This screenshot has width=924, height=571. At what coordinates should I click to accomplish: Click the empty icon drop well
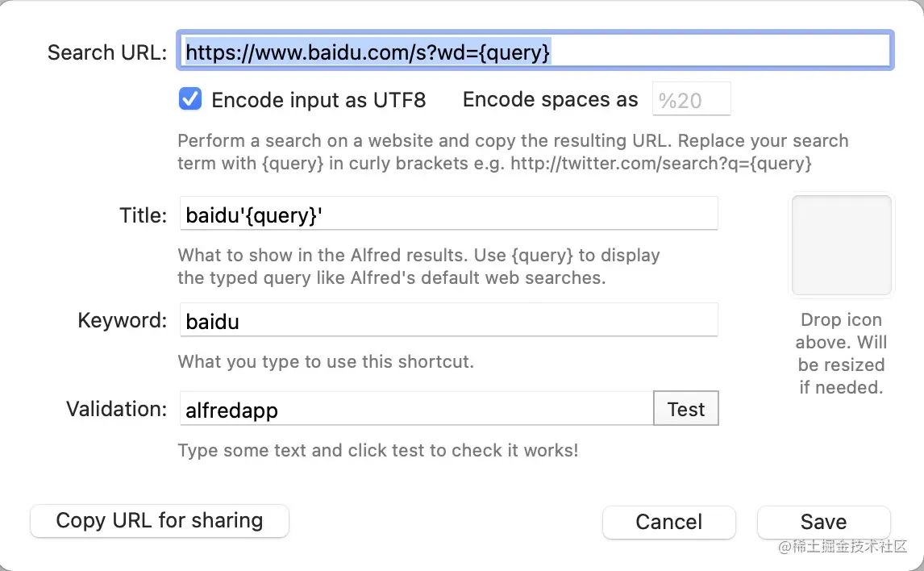tap(841, 245)
